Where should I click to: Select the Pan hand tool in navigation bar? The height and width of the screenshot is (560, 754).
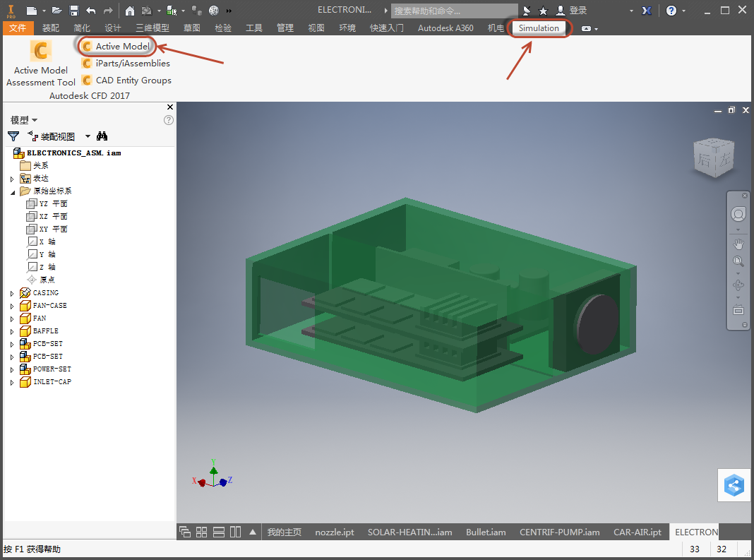[x=738, y=244]
